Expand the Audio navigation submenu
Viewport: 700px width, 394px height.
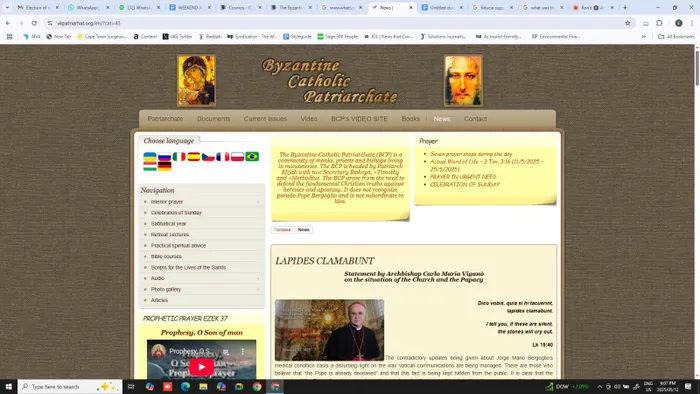258,278
